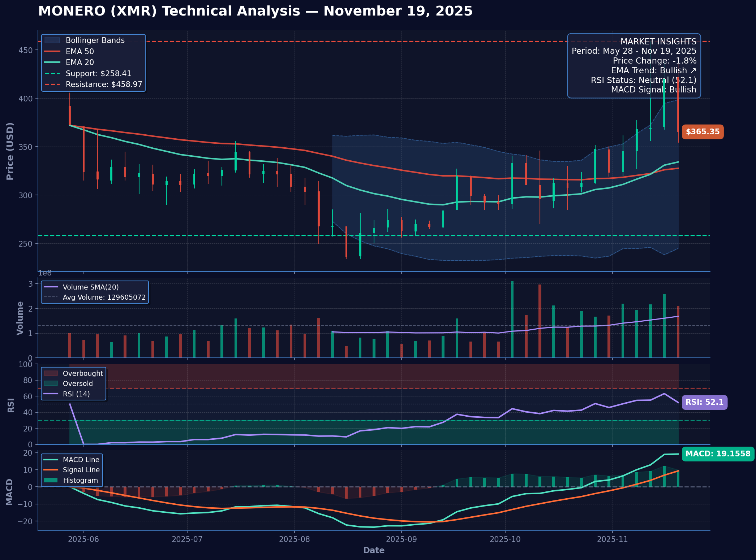Click the $365.35 current price label
The height and width of the screenshot is (560, 756).
point(702,132)
